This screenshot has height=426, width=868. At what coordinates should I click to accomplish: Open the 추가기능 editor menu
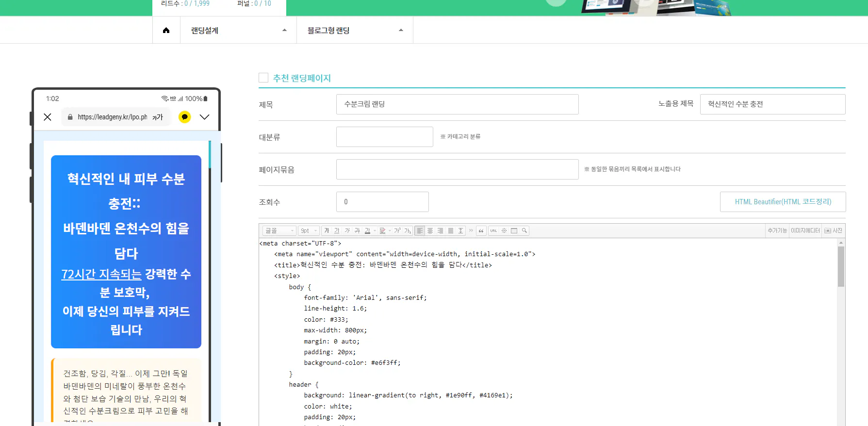(x=777, y=230)
